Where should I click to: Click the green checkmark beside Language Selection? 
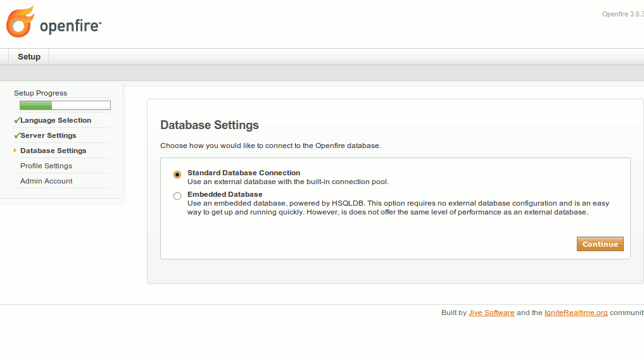click(x=16, y=120)
